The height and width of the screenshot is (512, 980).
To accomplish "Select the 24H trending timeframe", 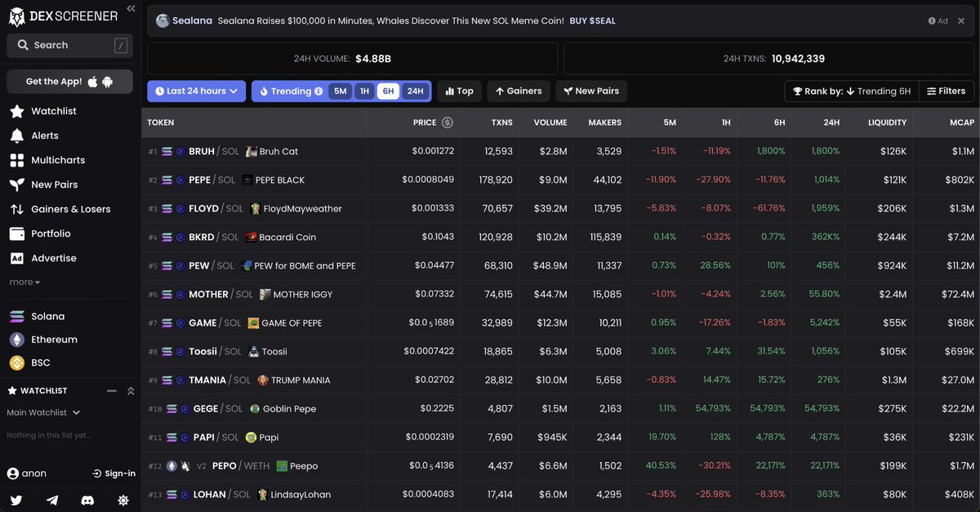I will coord(415,91).
